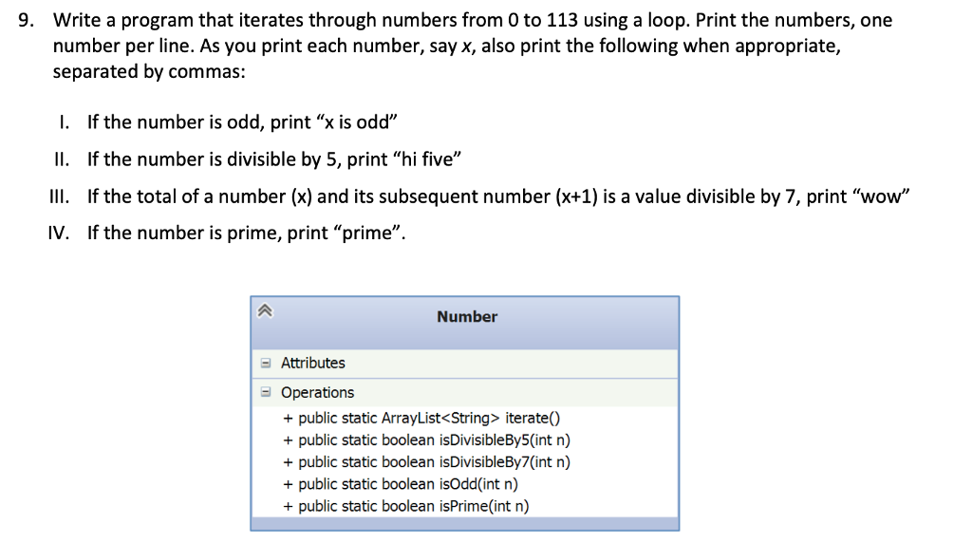This screenshot has height=560, width=972.
Task: Click the plus marker before isPrime operation
Action: 287,505
